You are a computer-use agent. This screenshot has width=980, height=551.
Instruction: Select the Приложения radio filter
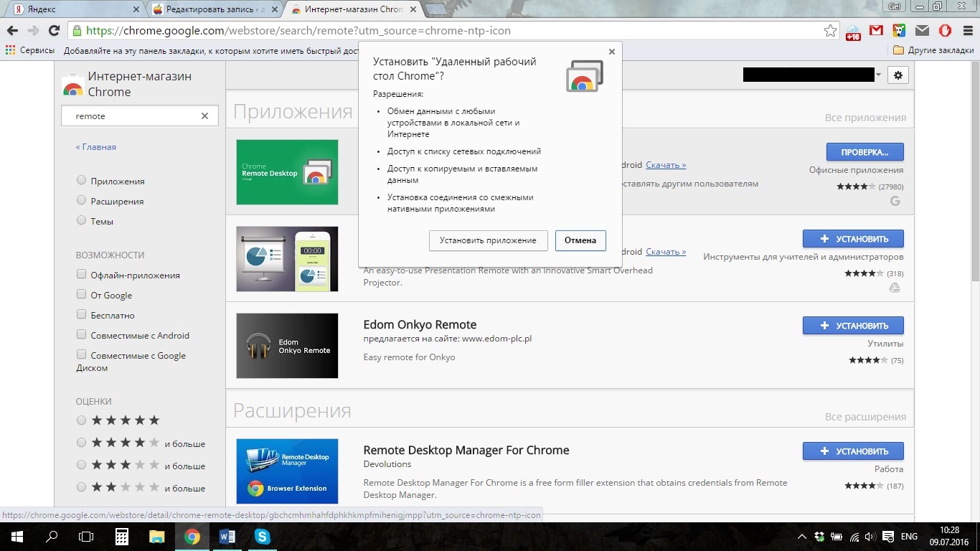coord(81,181)
